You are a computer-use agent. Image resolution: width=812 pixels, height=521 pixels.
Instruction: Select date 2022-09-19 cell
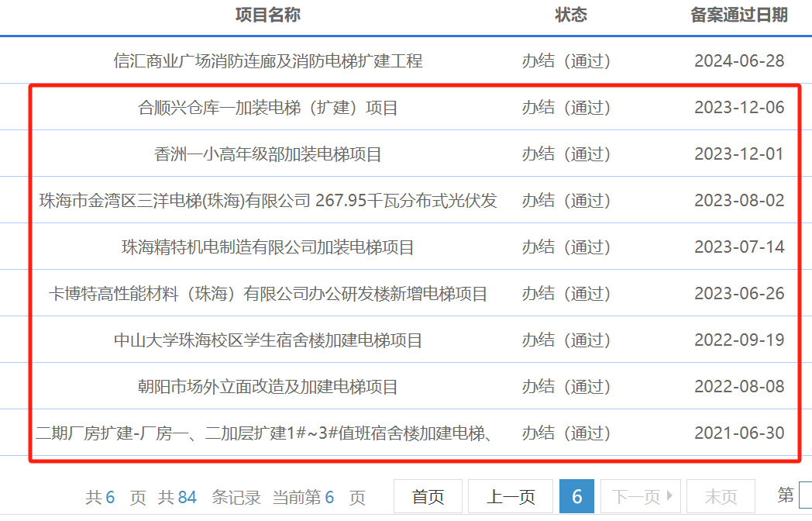(x=739, y=340)
